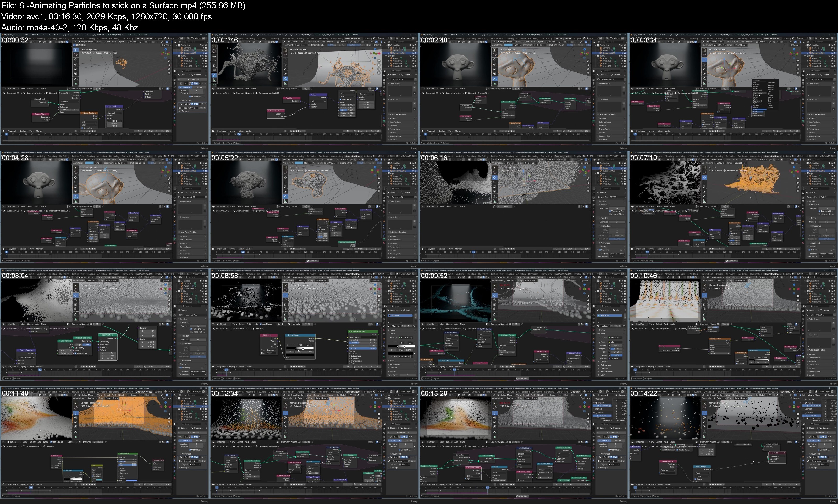In the 00:00:52 frame, open the node editor Modifier menu
Image resolution: width=838 pixels, height=504 pixels.
(x=13, y=89)
